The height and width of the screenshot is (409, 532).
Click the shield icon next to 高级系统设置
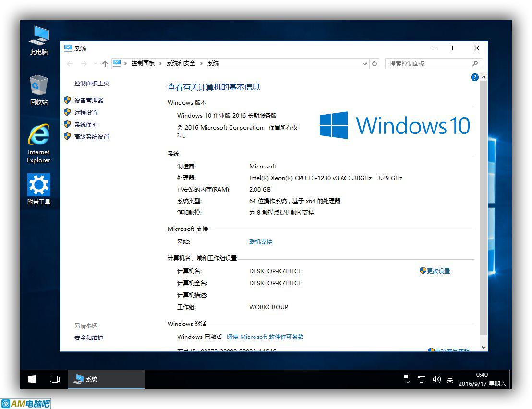pos(67,136)
